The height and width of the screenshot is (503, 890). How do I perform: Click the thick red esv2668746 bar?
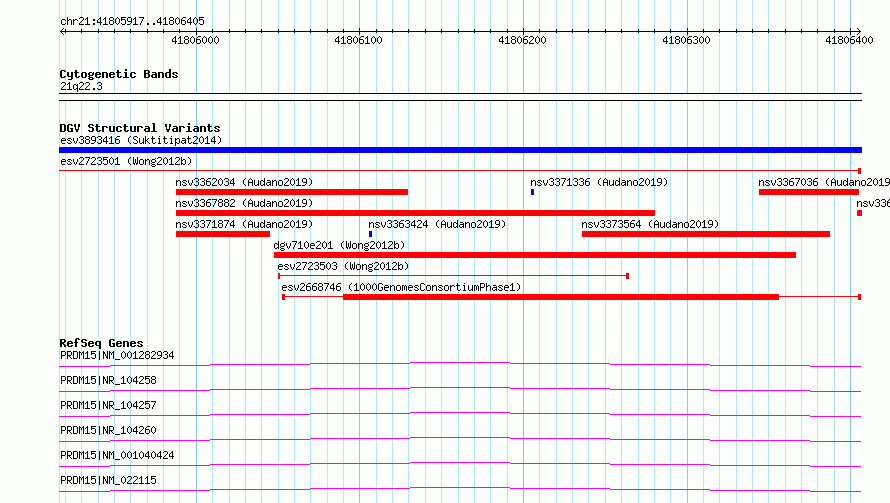point(561,297)
